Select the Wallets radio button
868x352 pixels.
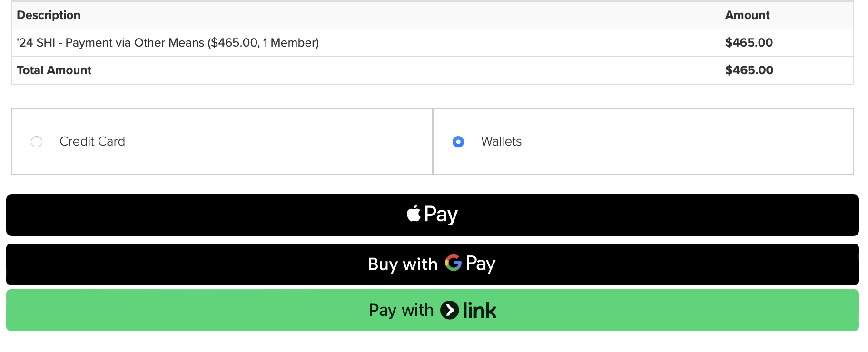coord(458,142)
